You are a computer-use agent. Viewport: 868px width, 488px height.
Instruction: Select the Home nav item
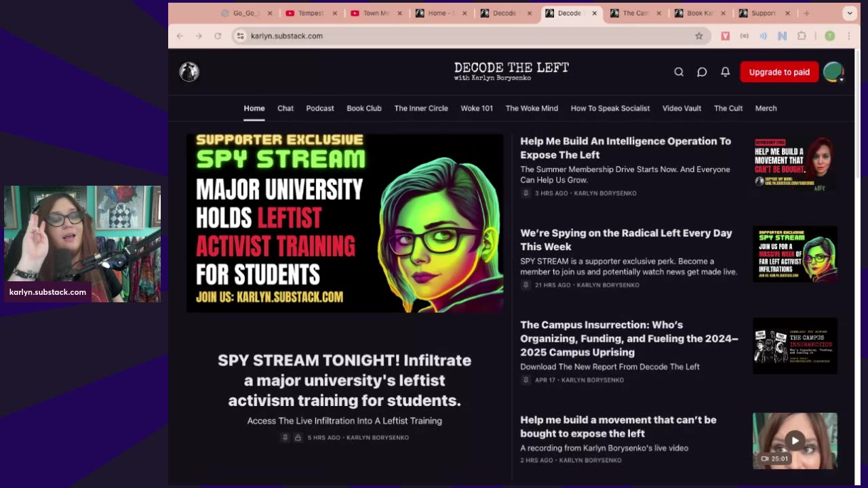coord(254,108)
